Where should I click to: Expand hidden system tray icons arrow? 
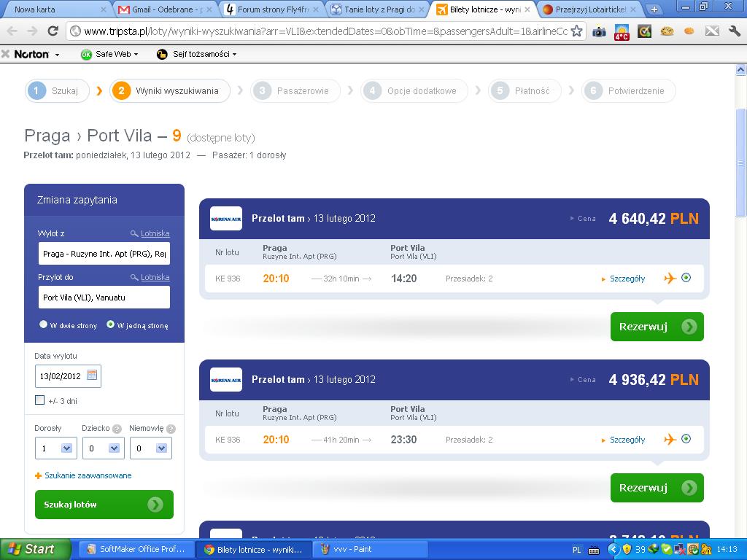pyautogui.click(x=613, y=550)
